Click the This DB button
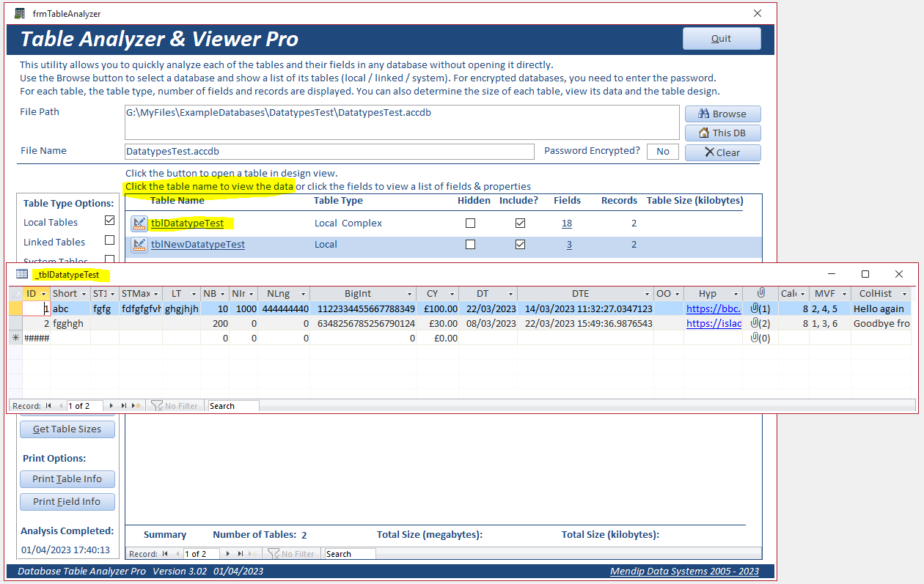The width and height of the screenshot is (924, 584). [722, 133]
